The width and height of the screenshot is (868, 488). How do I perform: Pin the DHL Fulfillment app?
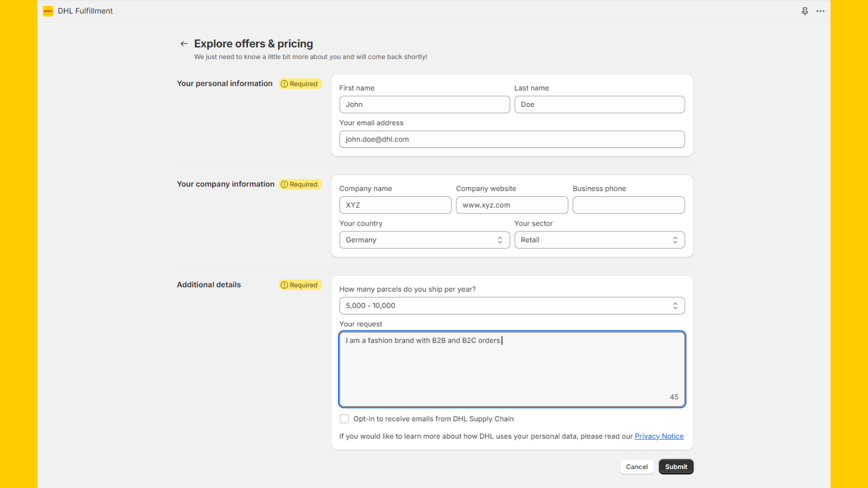(x=805, y=10)
